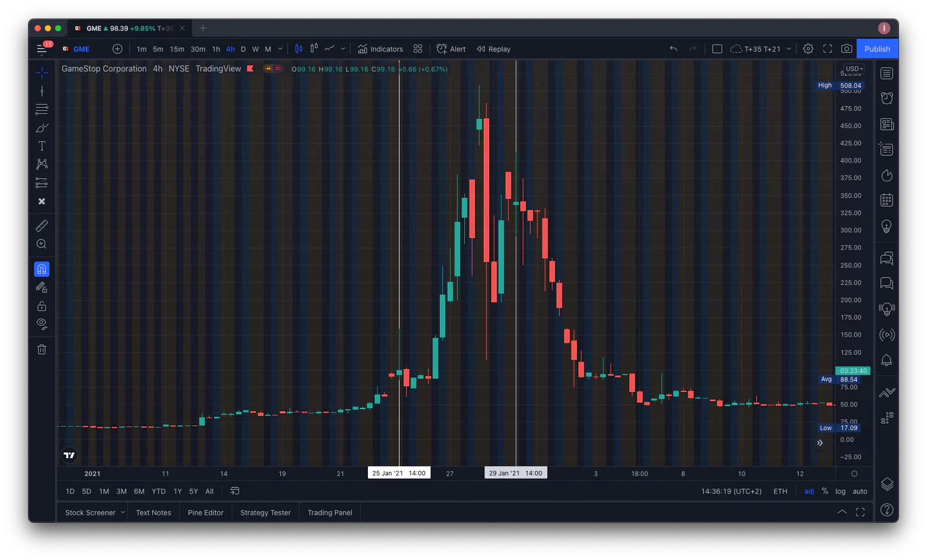927x560 pixels.
Task: Start bar Replay mode
Action: [493, 49]
